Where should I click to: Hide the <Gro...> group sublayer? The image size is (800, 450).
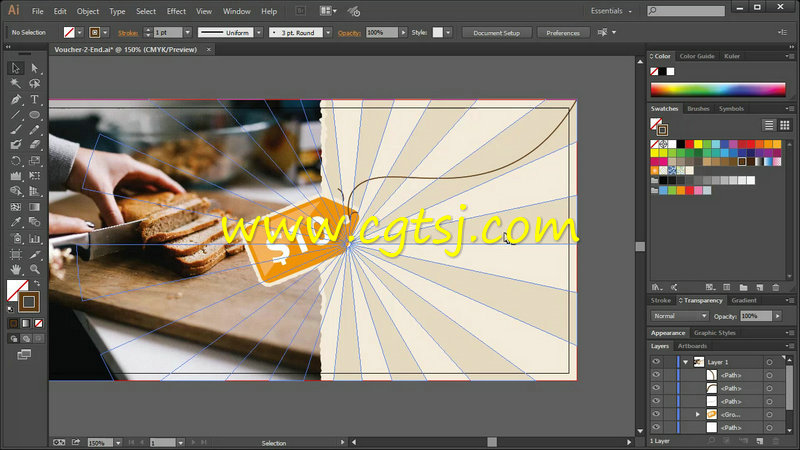click(x=656, y=414)
